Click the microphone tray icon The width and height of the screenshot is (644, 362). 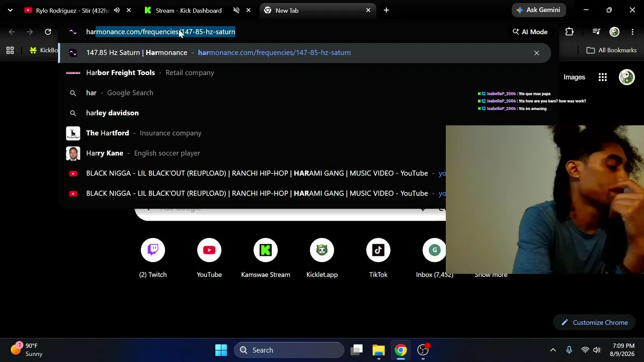click(569, 350)
